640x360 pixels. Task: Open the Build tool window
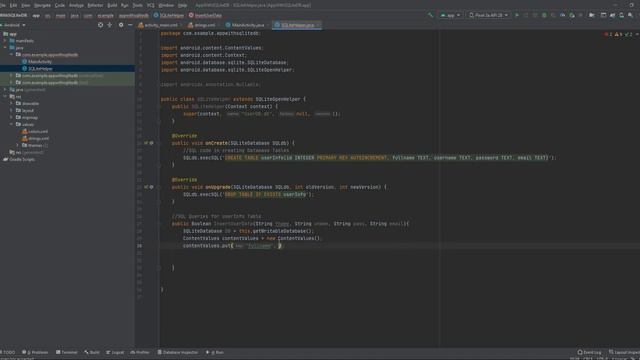point(92,352)
